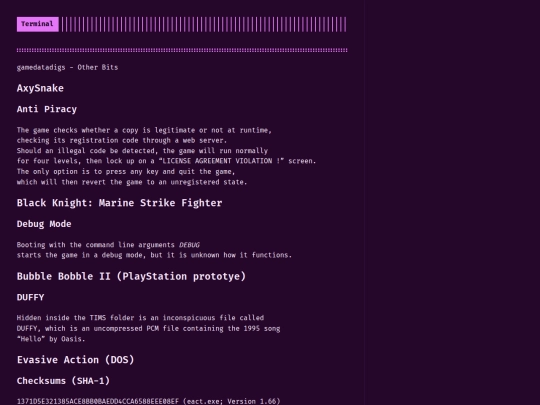The width and height of the screenshot is (540, 405).
Task: Click the SHA-1 hash line for eact.exe
Action: 148,401
